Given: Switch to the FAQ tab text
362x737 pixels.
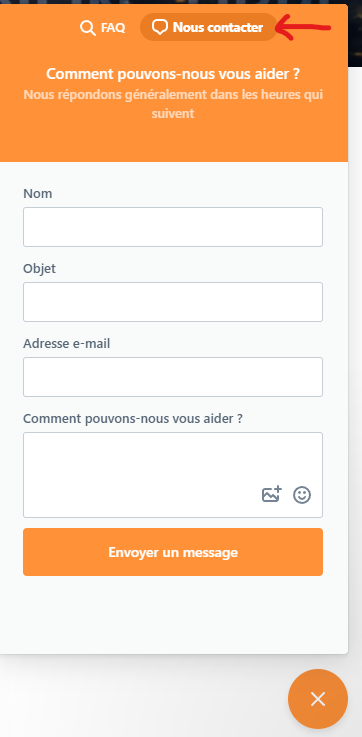Looking at the screenshot, I should coord(113,28).
